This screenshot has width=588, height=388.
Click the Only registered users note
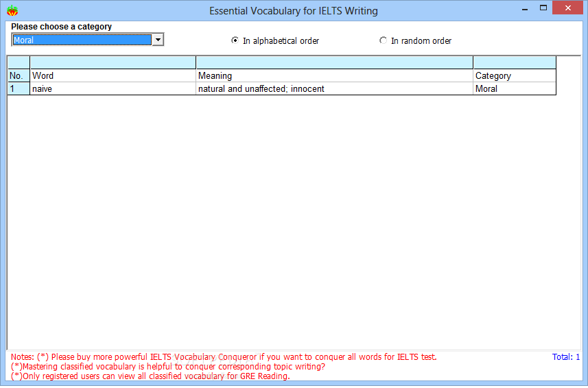tap(150, 376)
